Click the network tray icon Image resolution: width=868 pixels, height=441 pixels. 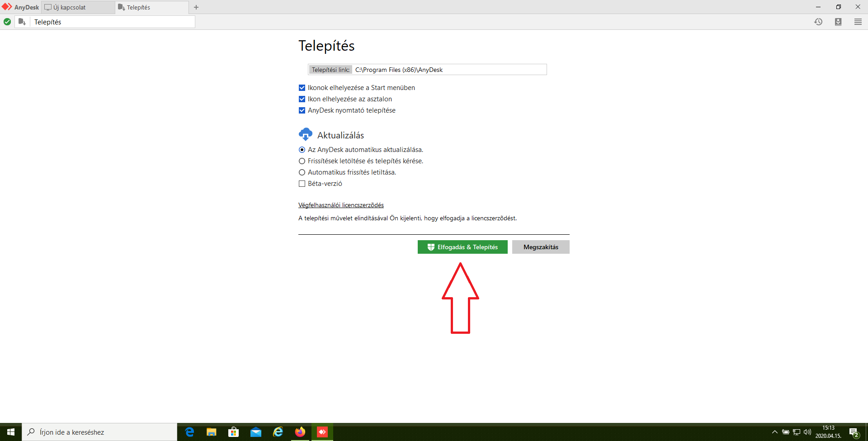coord(797,432)
